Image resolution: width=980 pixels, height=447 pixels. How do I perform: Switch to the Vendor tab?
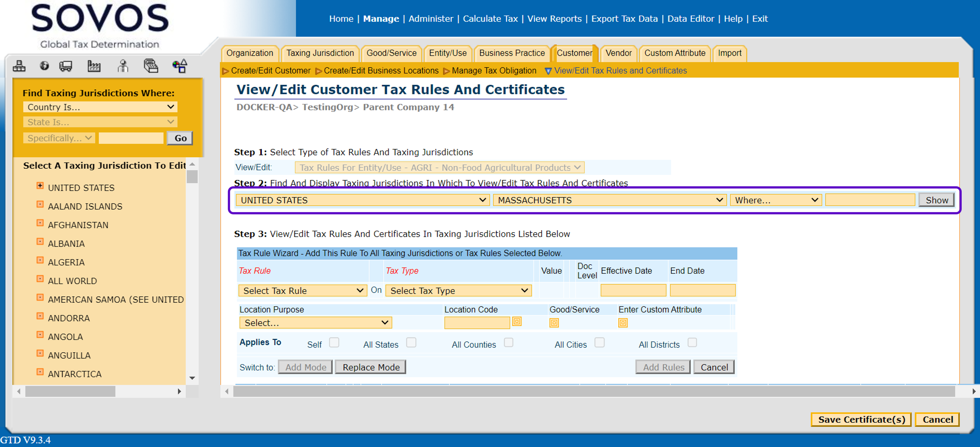coord(618,53)
